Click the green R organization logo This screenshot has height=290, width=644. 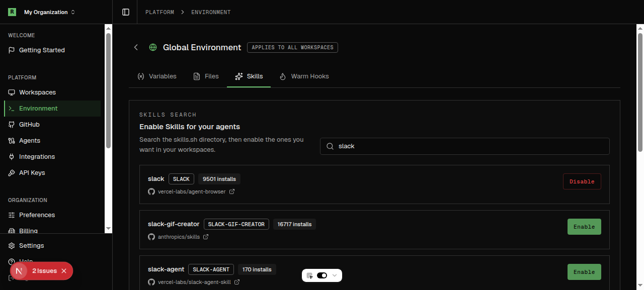point(12,12)
